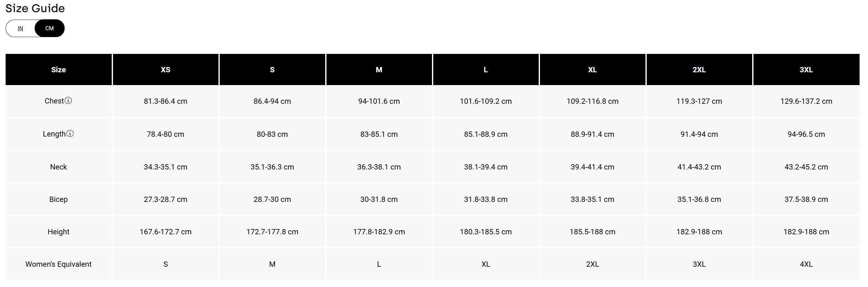Click the info icon beside Chest

[x=68, y=101]
